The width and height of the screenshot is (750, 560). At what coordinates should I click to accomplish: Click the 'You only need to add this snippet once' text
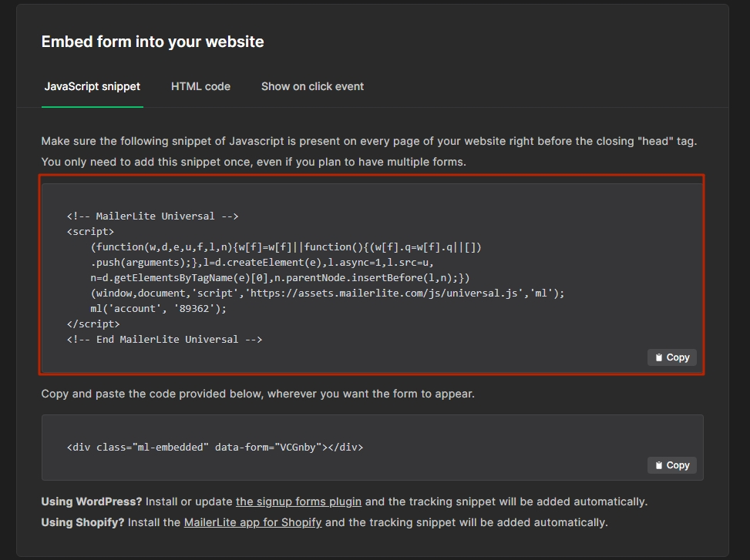pos(254,162)
